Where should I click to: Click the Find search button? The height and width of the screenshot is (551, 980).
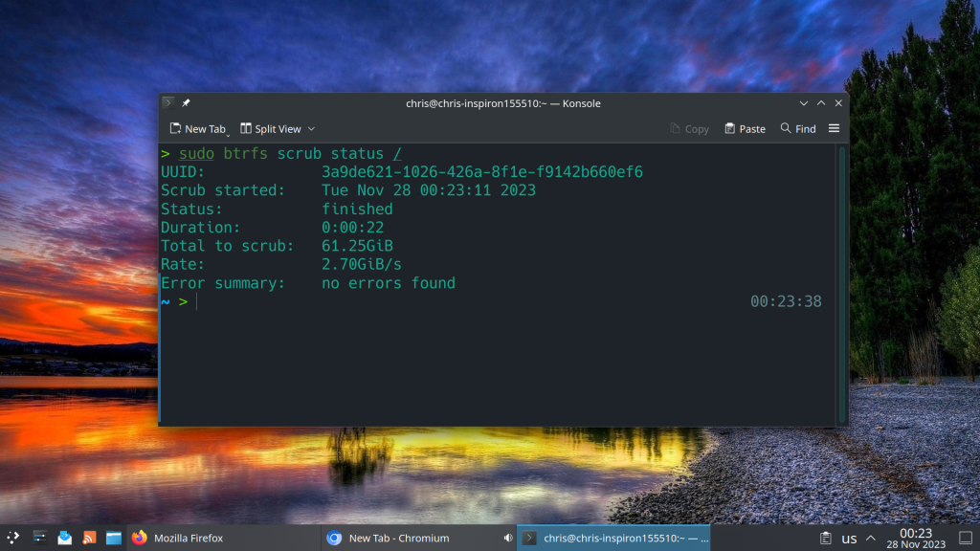798,128
